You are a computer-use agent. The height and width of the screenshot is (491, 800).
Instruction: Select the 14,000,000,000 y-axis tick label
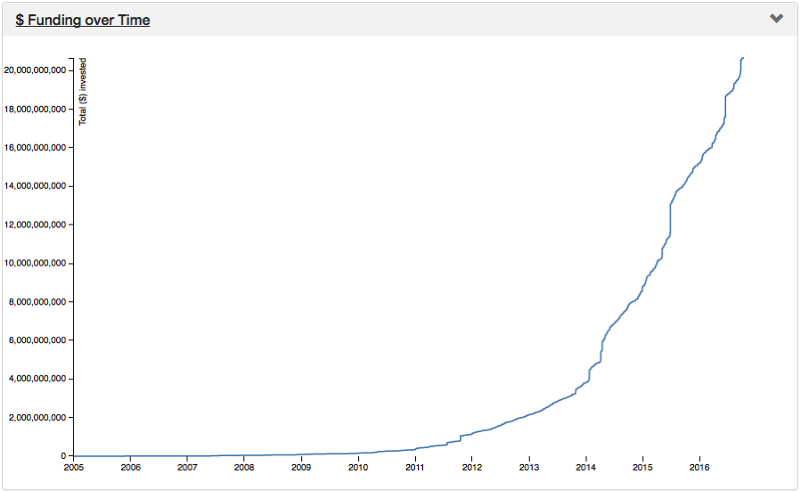click(x=36, y=186)
